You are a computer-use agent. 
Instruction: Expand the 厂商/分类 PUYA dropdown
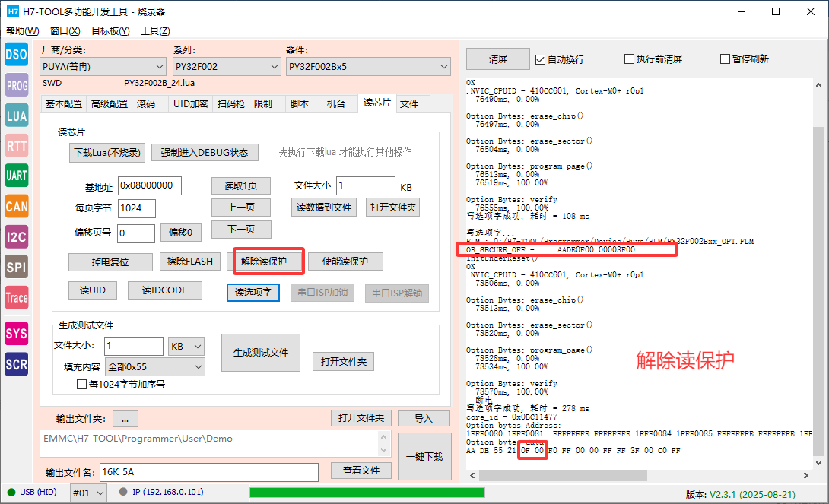pyautogui.click(x=102, y=67)
